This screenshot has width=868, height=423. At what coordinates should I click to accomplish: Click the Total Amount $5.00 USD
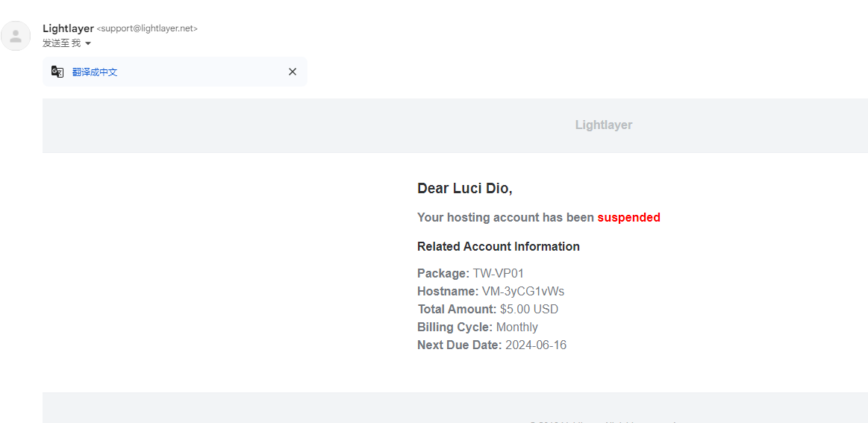(529, 309)
